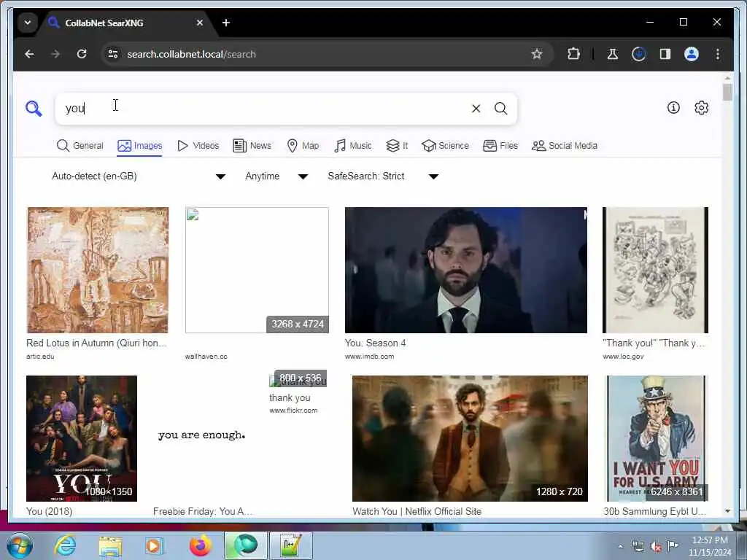The image size is (747, 560).
Task: Open the broken wallhaven.cc image result
Action: coord(257,270)
